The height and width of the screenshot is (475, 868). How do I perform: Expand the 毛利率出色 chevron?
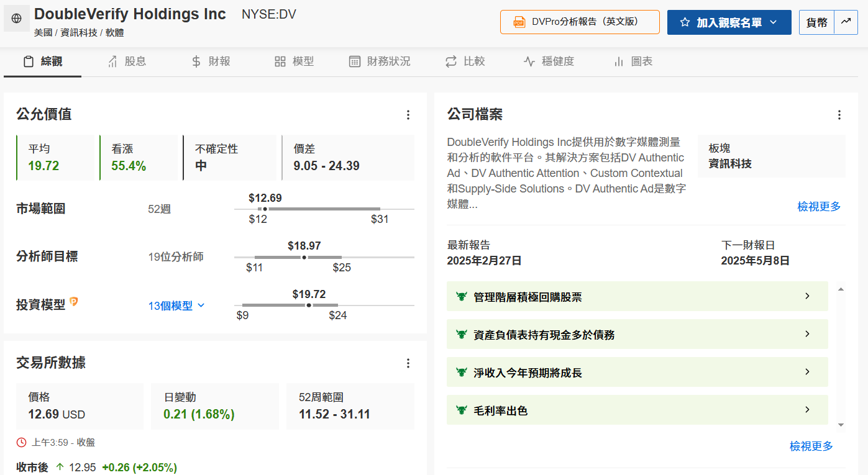(808, 410)
